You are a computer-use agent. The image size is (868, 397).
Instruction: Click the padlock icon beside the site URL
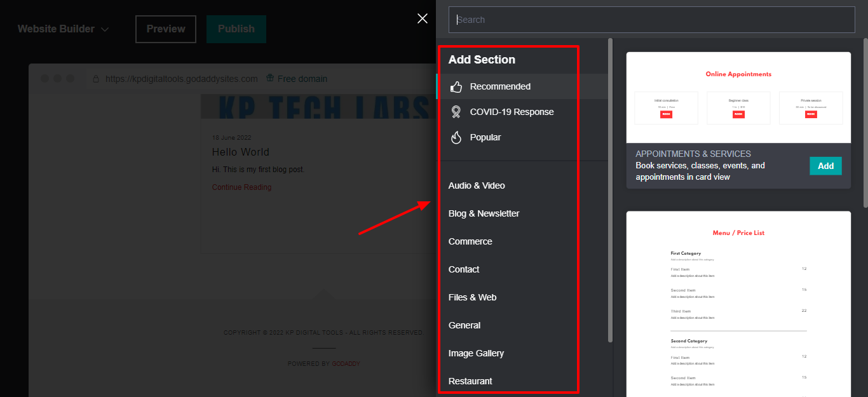coord(96,79)
